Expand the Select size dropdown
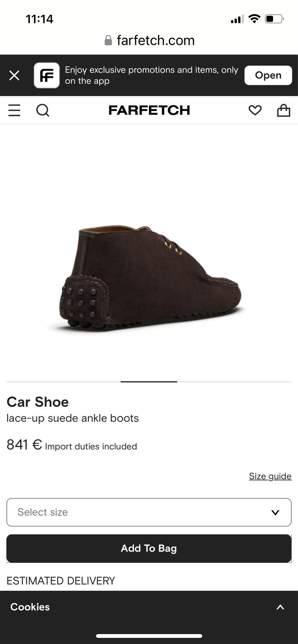 (x=149, y=512)
